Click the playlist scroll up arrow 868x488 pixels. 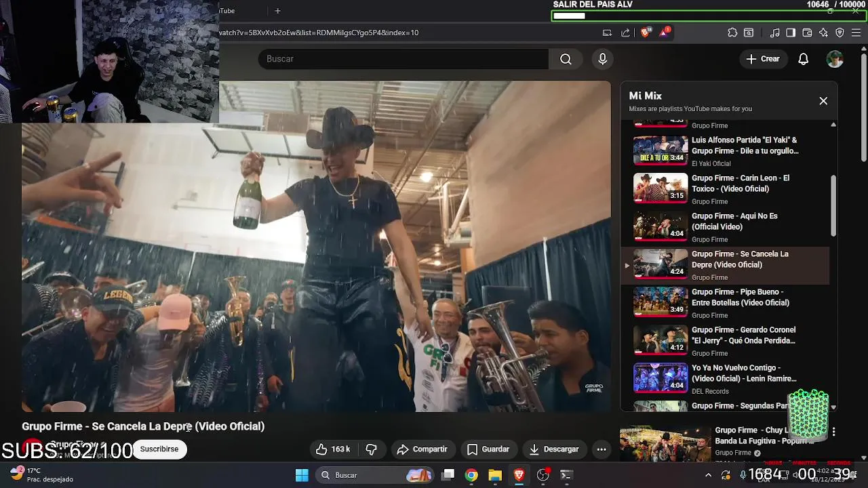click(833, 125)
